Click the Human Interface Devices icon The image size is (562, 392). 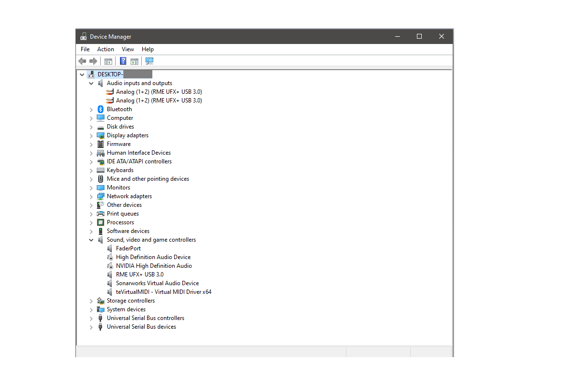pos(101,153)
